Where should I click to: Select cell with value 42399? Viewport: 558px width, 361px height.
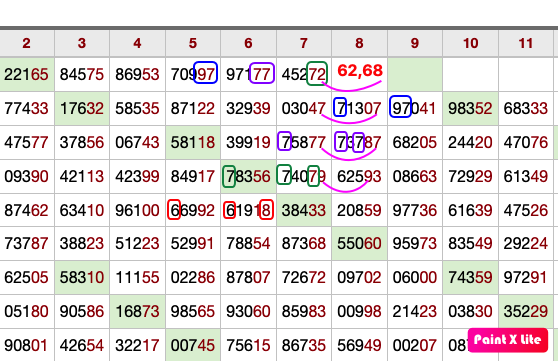(x=137, y=176)
